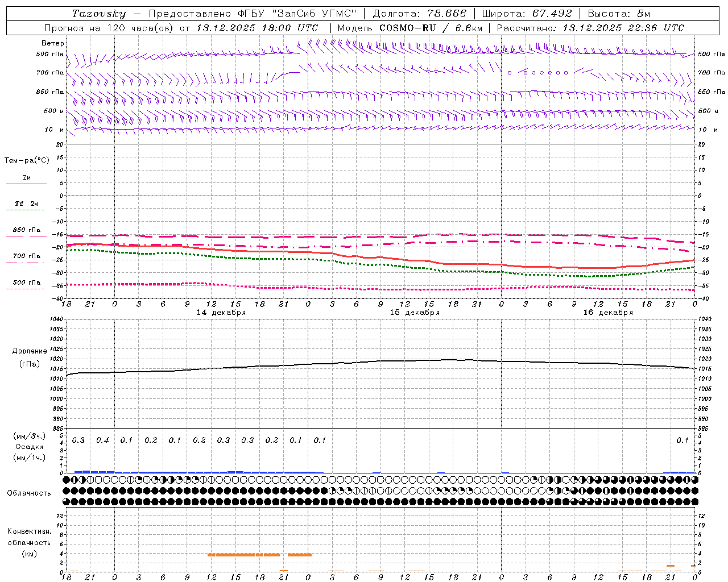
Task: Click the "700 гПа" temperature legend entry
Action: click(x=27, y=256)
